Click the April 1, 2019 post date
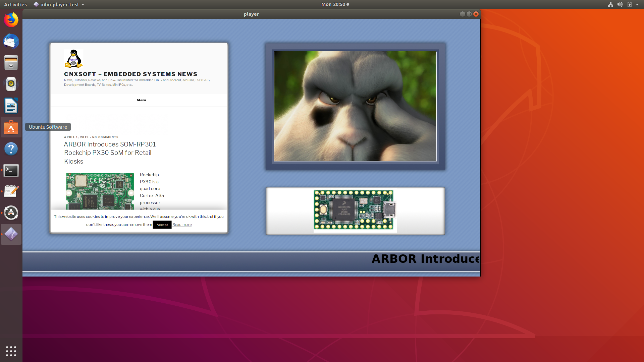This screenshot has width=644, height=362. coord(76,137)
